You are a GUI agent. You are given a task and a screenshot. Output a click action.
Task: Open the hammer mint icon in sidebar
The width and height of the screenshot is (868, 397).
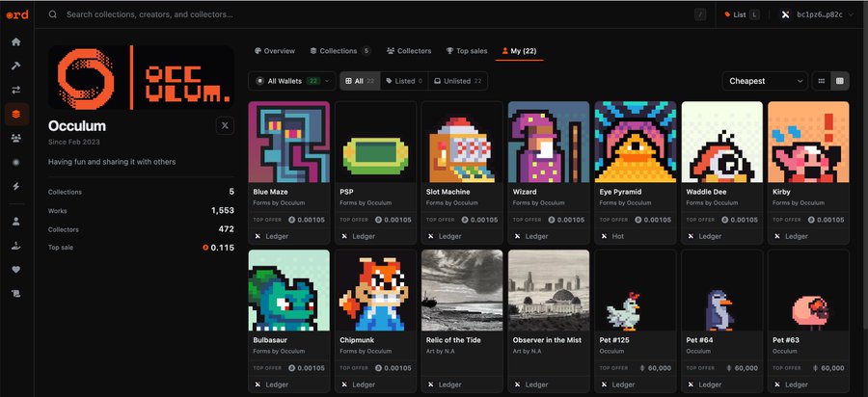(16, 66)
